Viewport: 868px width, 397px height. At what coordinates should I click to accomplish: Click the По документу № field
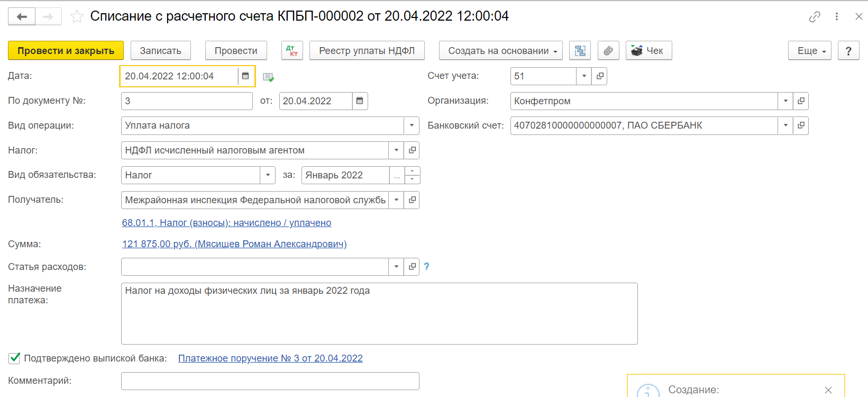(187, 101)
